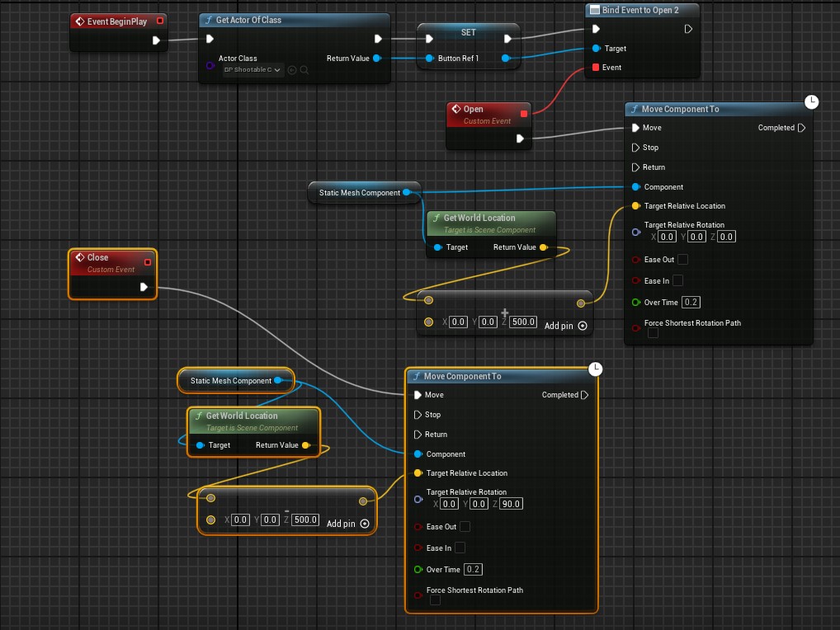The width and height of the screenshot is (840, 630).
Task: Click the browse-to-asset magnifier icon beside Actor Class
Action: (x=304, y=70)
